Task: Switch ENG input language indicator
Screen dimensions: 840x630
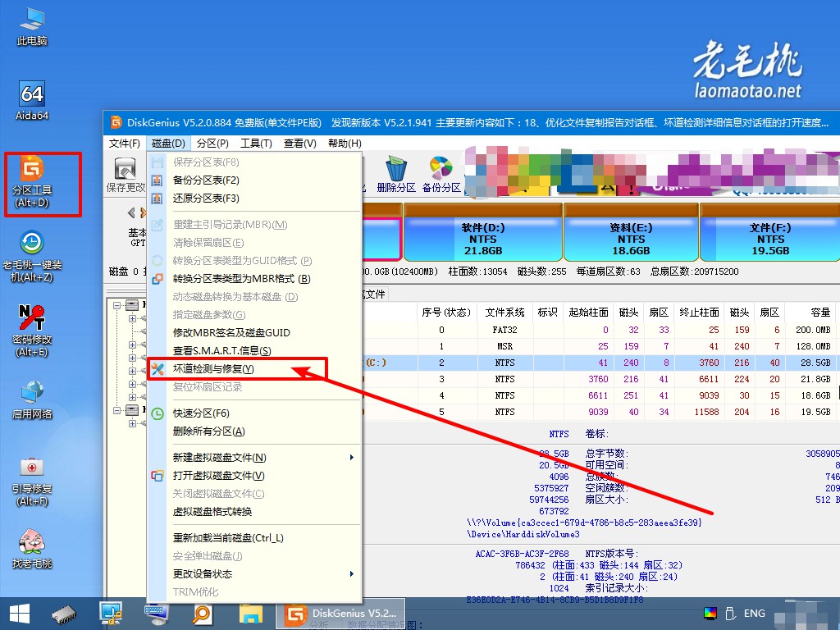Action: [755, 614]
